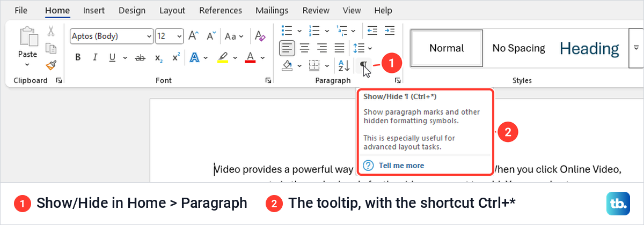Apply subscript formatting
The height and width of the screenshot is (225, 644).
tap(159, 58)
